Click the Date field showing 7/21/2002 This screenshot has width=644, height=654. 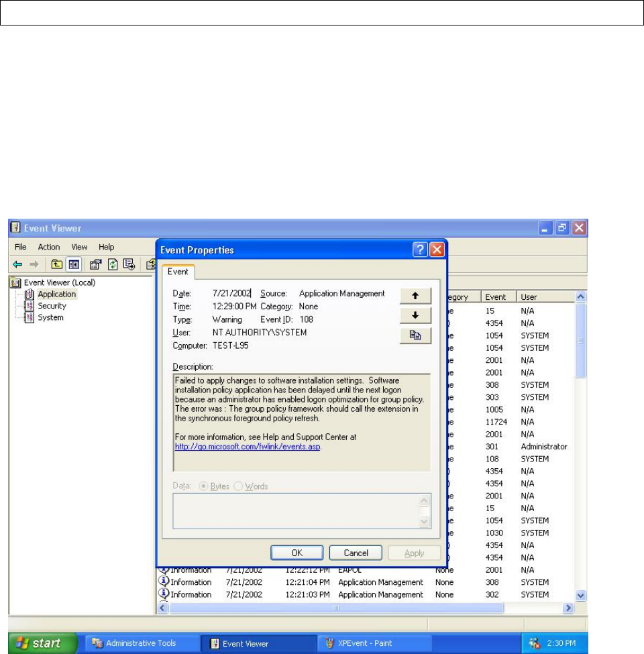(231, 293)
